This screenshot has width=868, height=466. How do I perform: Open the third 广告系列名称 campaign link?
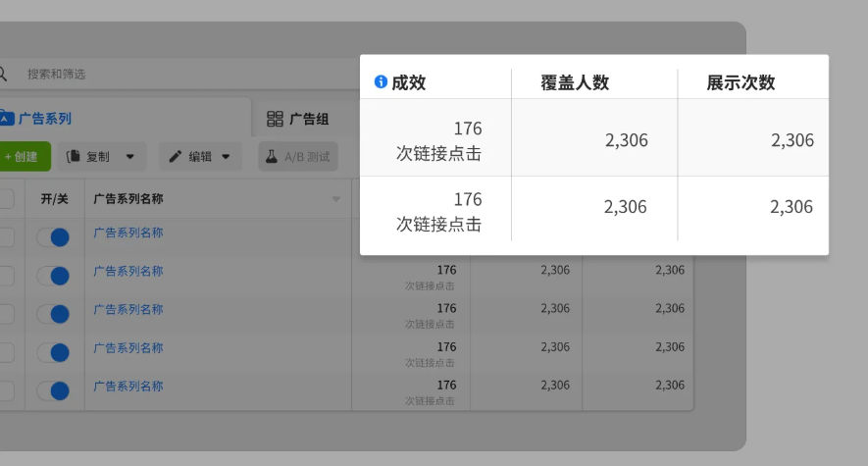(x=128, y=309)
